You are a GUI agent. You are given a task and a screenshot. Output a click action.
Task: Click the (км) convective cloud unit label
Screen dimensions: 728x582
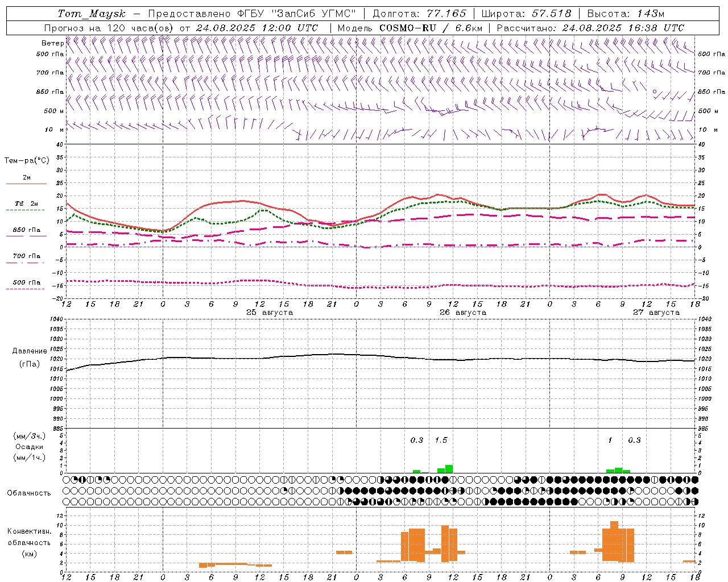tap(30, 554)
